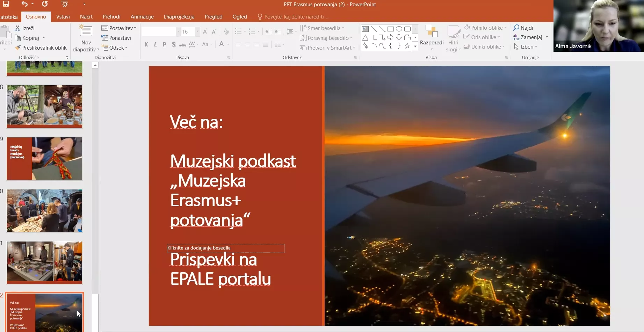Switch to the Vstavi tab
This screenshot has height=332, width=644.
pyautogui.click(x=63, y=17)
